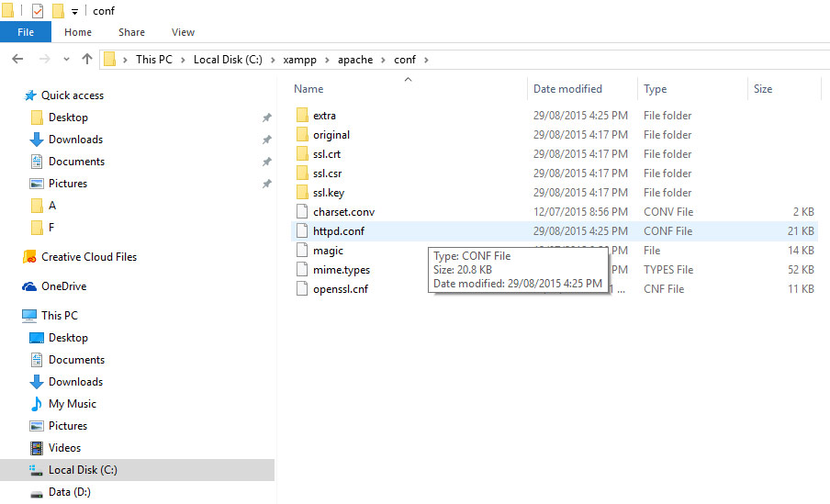Click apache in address breadcrumb
The image size is (830, 504).
tap(355, 60)
